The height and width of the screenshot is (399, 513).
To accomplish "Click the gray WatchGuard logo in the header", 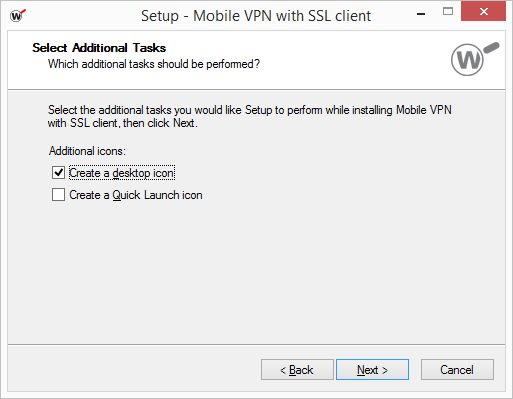I will 475,59.
